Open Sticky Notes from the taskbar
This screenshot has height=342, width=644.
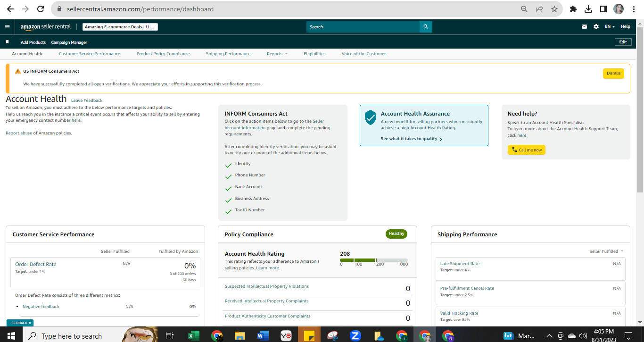pos(309,336)
